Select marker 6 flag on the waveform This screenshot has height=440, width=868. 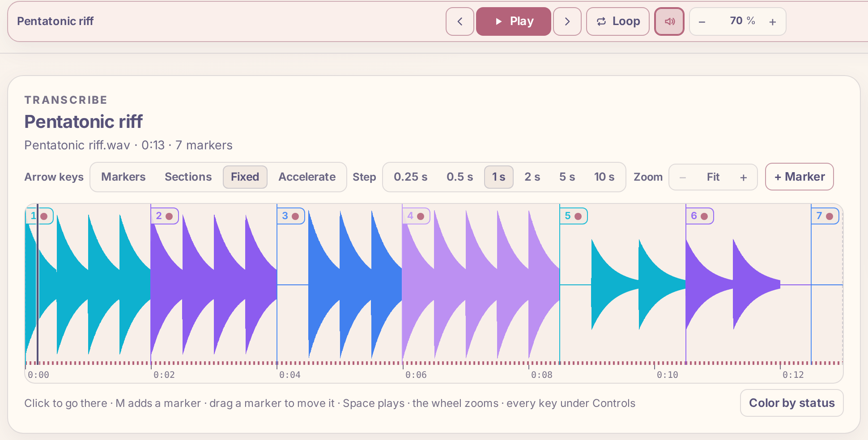(700, 216)
